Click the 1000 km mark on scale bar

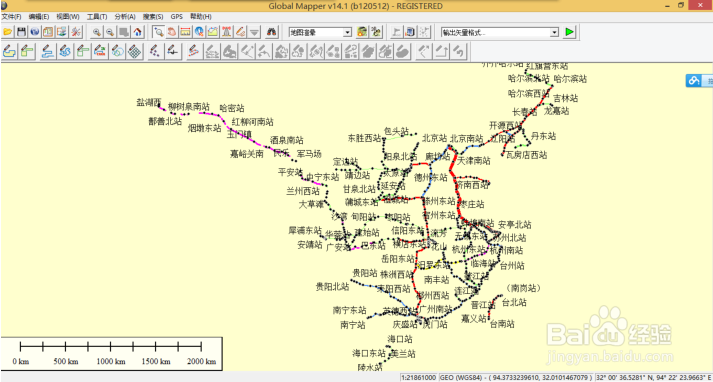click(111, 362)
